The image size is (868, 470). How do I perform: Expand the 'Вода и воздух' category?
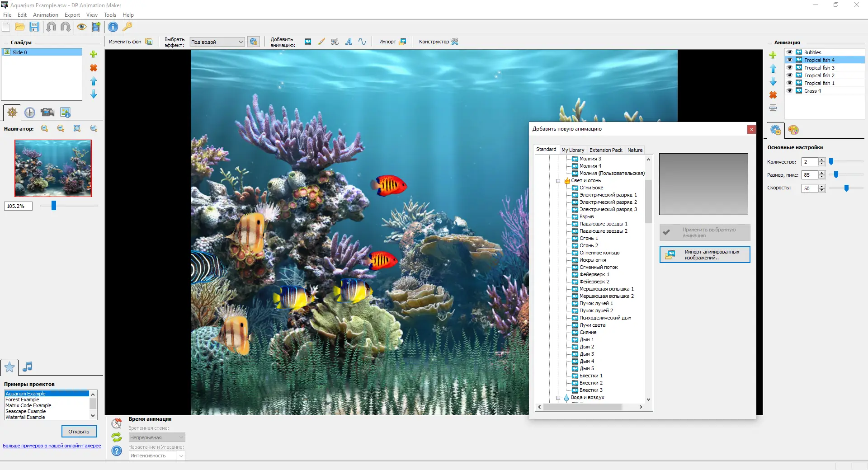pos(559,398)
